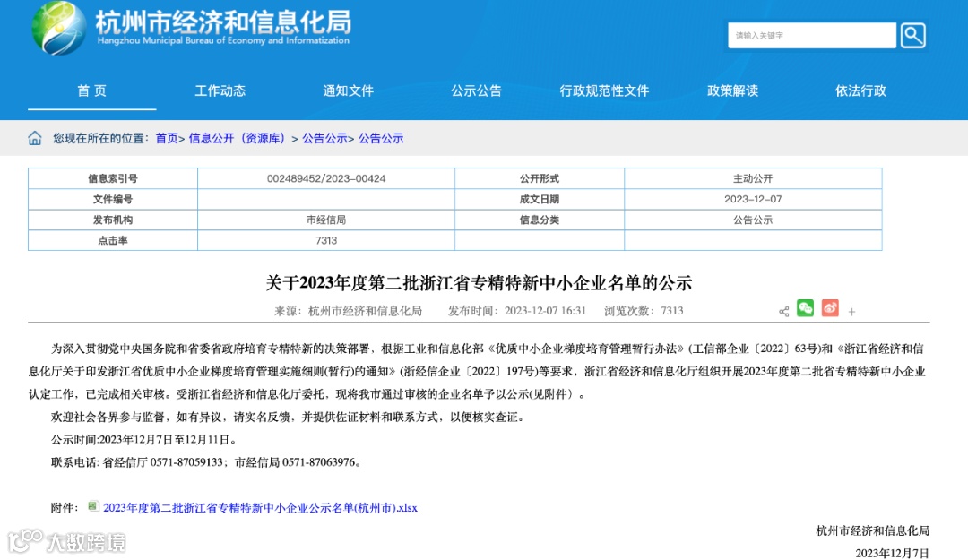
Task: Click the search magnifier button
Action: (912, 35)
